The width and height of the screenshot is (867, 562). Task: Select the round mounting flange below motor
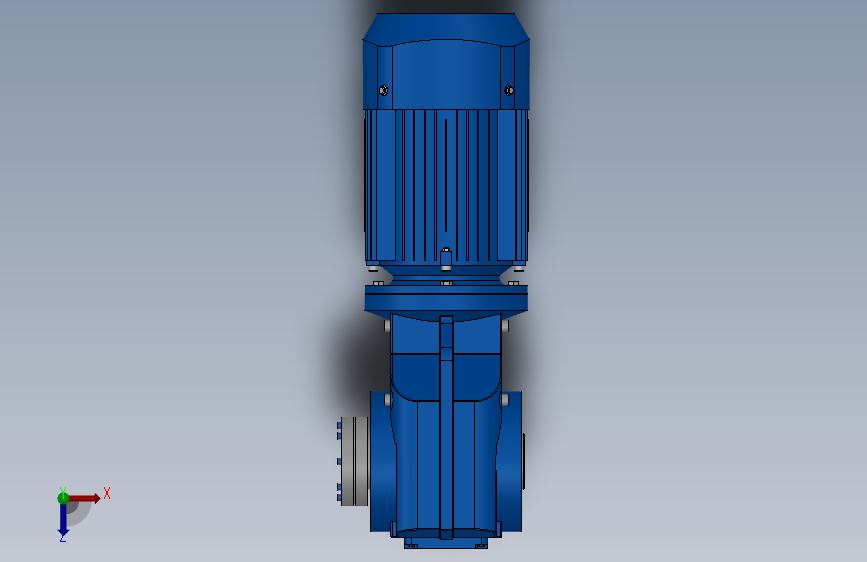446,299
